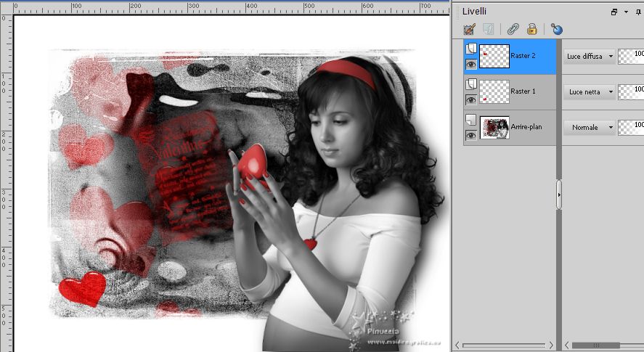The height and width of the screenshot is (352, 644).
Task: Click the Arrire-plan layer thumbnail
Action: click(x=494, y=127)
